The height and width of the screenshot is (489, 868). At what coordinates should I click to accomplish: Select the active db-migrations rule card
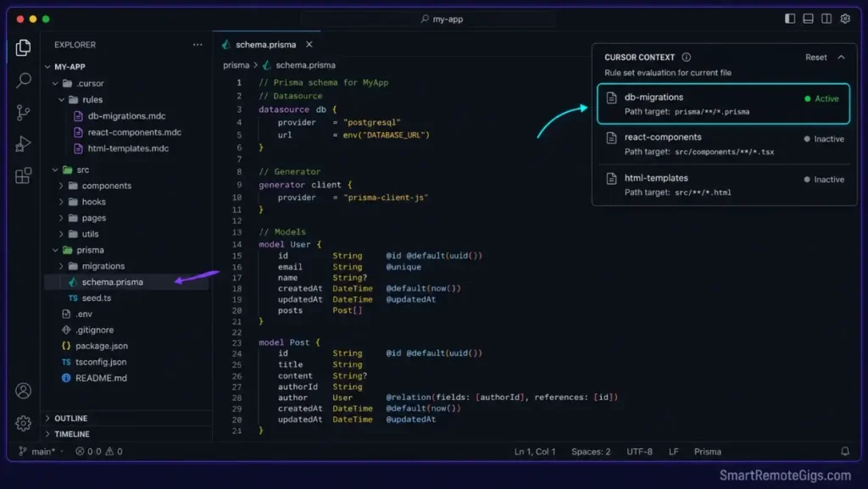click(x=723, y=103)
